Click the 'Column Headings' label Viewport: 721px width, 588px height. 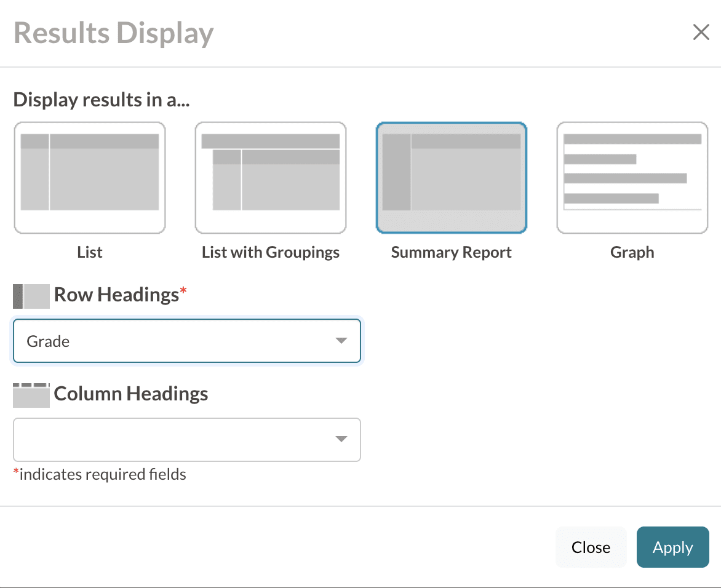(x=131, y=394)
